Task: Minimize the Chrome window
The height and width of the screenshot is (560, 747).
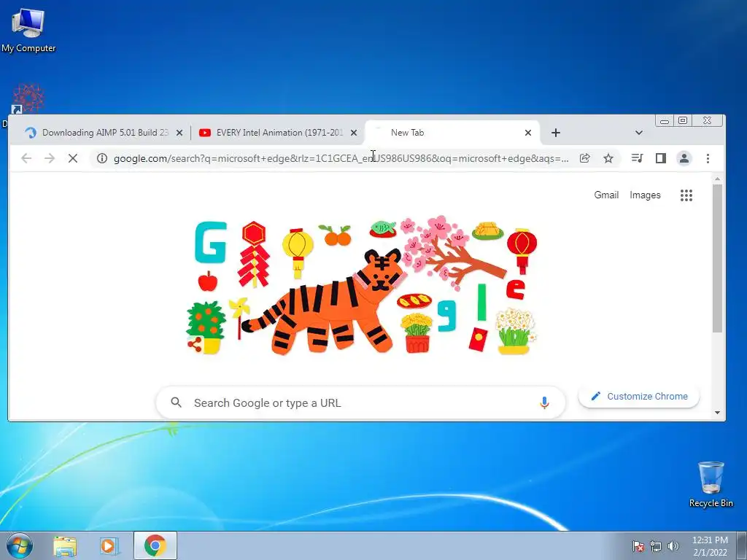Action: pos(665,121)
